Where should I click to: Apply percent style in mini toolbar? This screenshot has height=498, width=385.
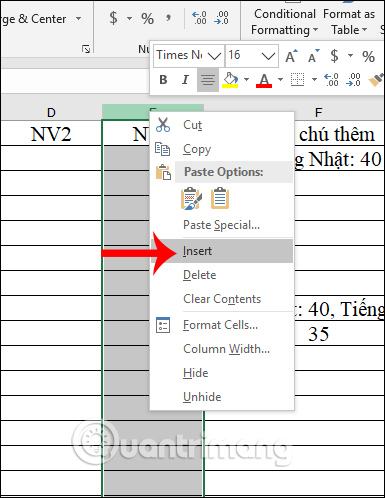point(368,56)
